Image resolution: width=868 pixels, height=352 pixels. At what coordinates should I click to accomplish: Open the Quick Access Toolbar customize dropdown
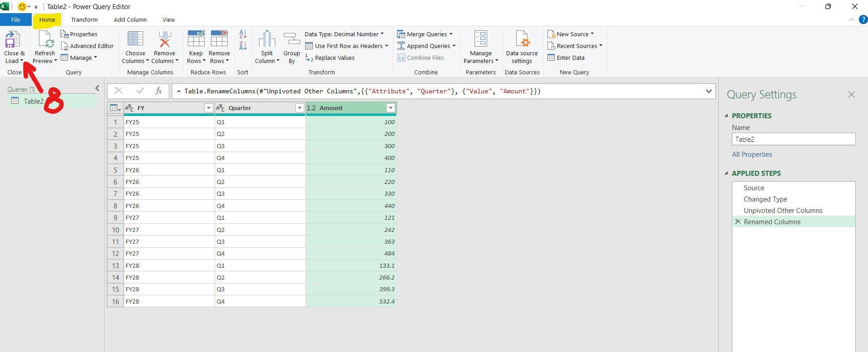coord(36,7)
